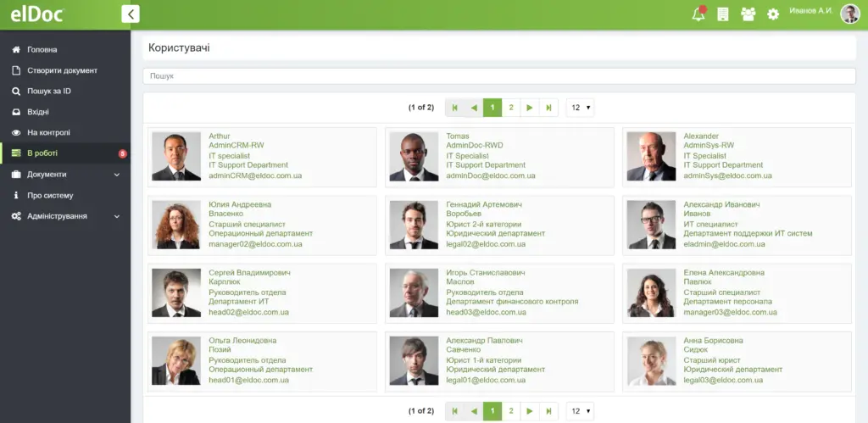Viewport: 868px width, 423px height.
Task: Click the inbox icon beside Вхідні
Action: point(16,112)
